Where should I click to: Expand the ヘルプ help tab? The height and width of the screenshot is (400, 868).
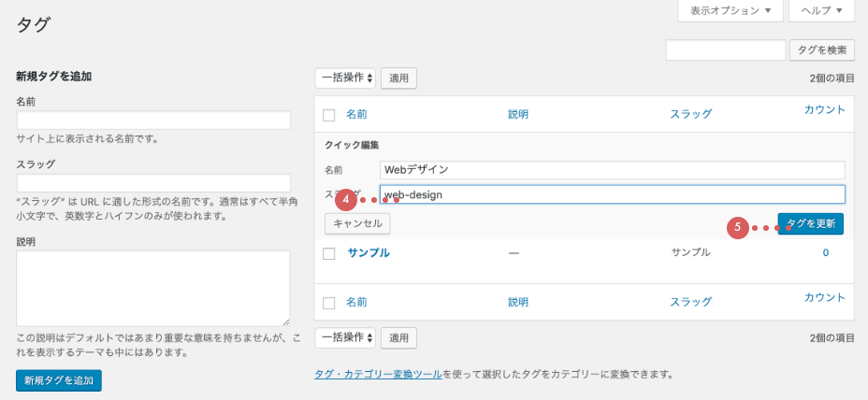pyautogui.click(x=821, y=11)
